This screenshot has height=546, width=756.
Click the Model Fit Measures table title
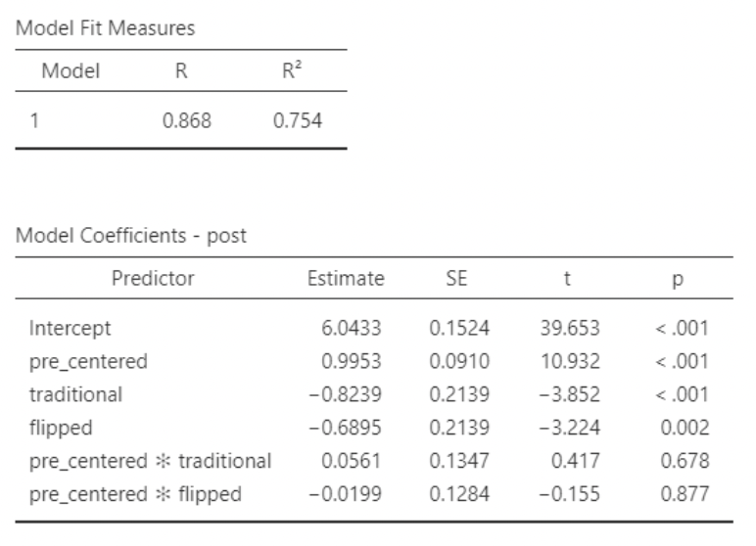[105, 28]
